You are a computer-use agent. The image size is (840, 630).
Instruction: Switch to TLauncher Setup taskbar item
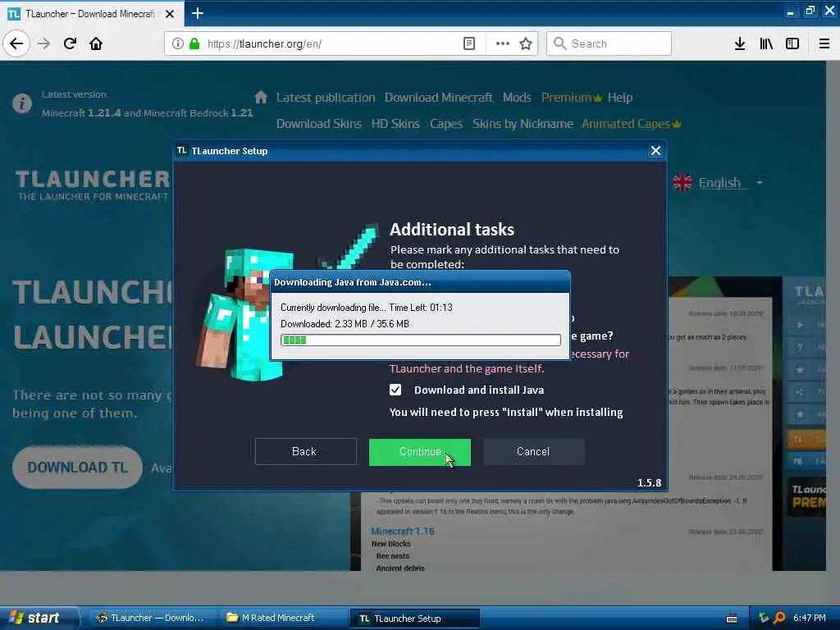point(414,619)
